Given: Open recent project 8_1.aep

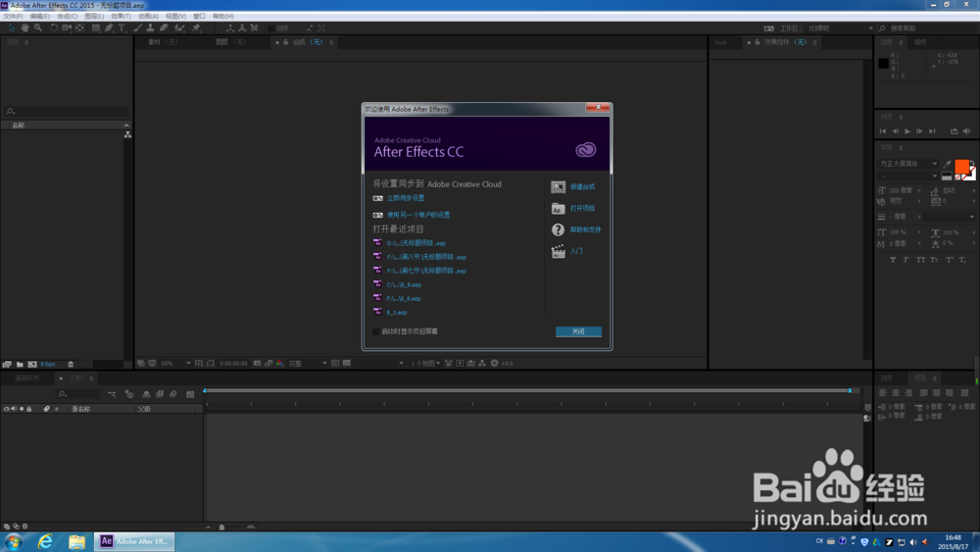Looking at the screenshot, I should [x=397, y=313].
